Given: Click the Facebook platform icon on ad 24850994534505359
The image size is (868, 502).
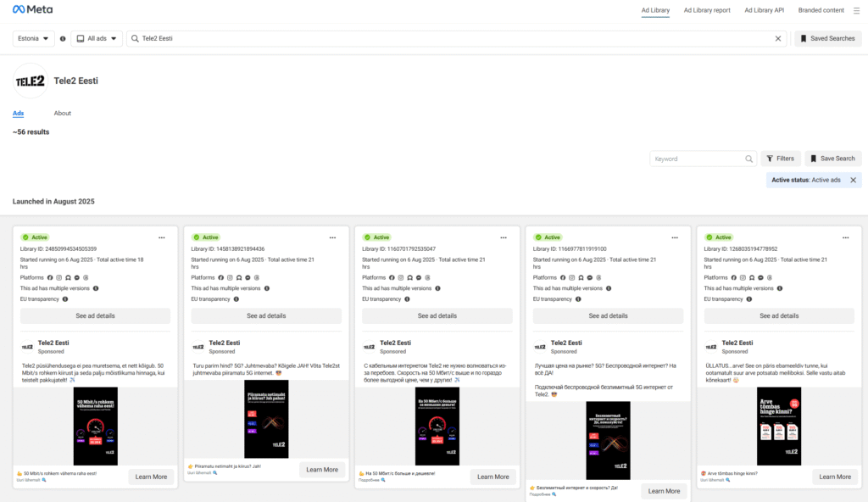Looking at the screenshot, I should tap(50, 277).
